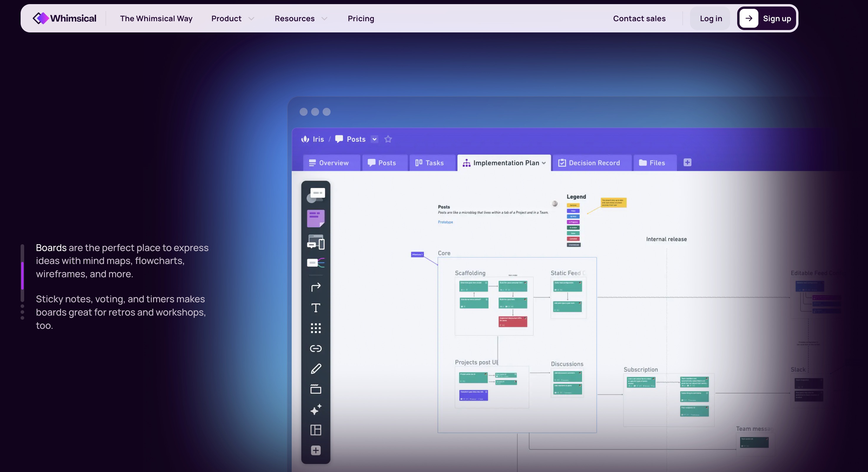This screenshot has width=868, height=472.
Task: Open the dropdown next to Posts breadcrumb
Action: [374, 139]
